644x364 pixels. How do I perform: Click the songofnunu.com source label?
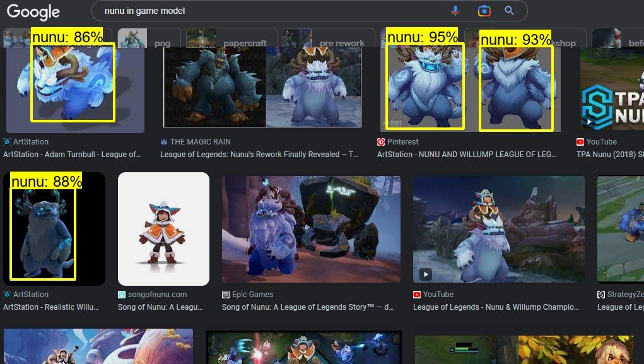pos(157,295)
